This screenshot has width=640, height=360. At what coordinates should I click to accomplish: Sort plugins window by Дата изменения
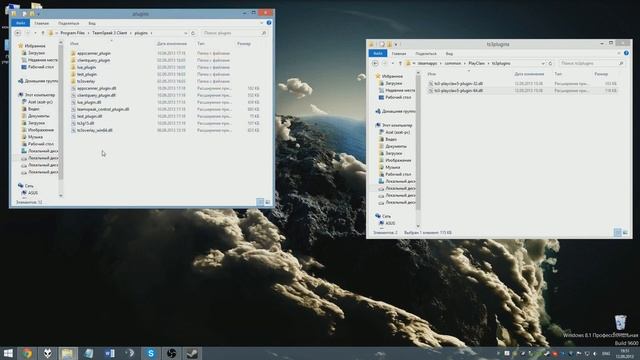tap(172, 43)
